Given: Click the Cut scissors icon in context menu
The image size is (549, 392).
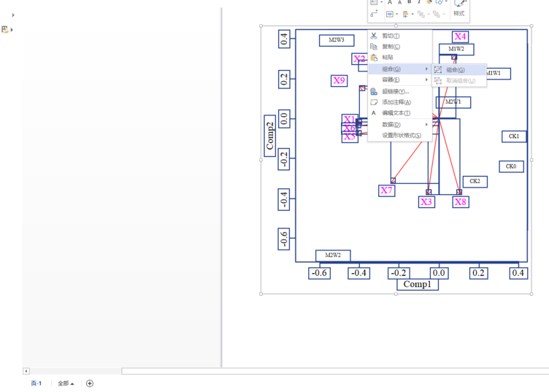Looking at the screenshot, I should click(374, 36).
